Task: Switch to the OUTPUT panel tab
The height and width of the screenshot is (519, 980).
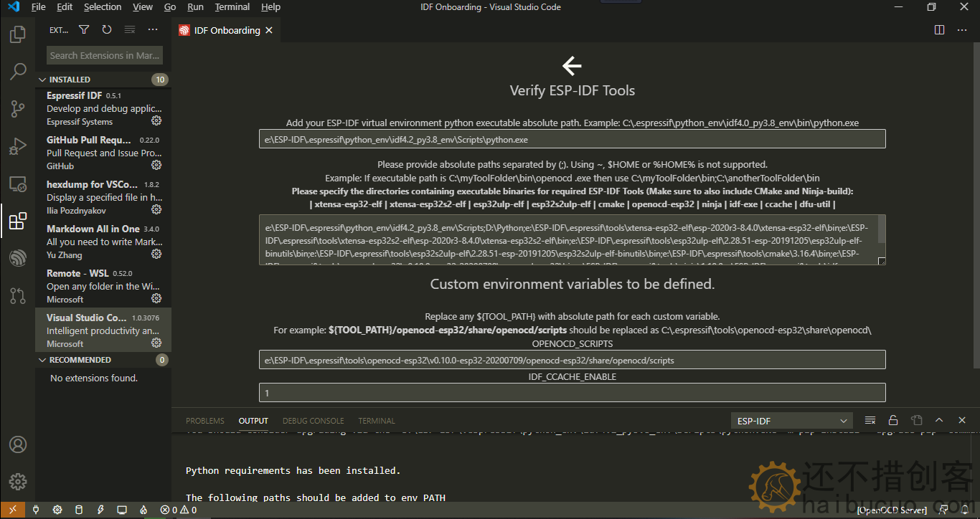Action: 253,421
